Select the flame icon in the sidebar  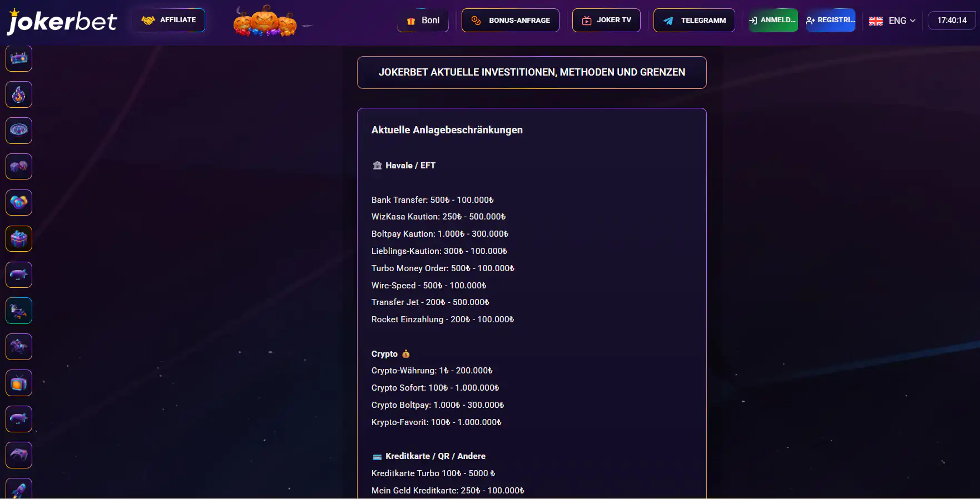tap(19, 94)
